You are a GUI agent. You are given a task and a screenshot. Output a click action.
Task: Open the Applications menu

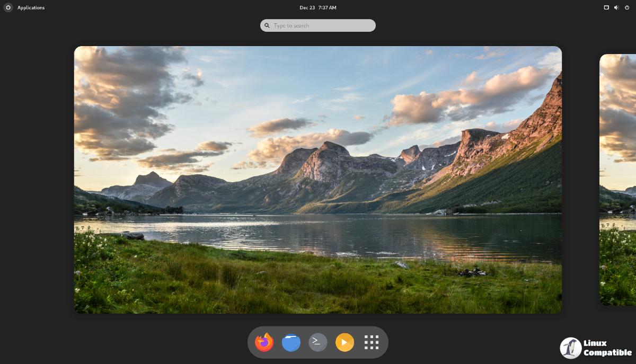[x=31, y=7]
